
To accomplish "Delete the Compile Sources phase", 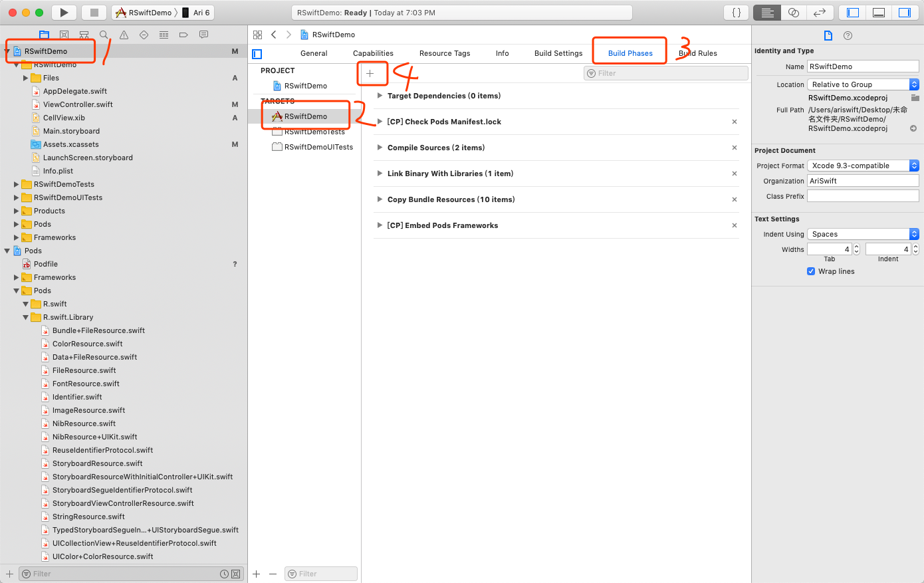I will point(735,148).
